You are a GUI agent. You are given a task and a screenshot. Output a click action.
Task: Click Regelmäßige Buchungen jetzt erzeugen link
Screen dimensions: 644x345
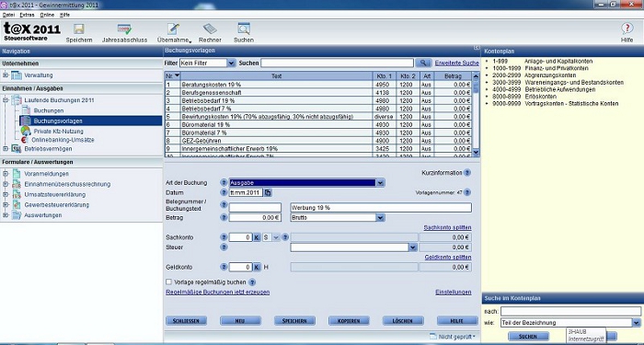point(217,292)
